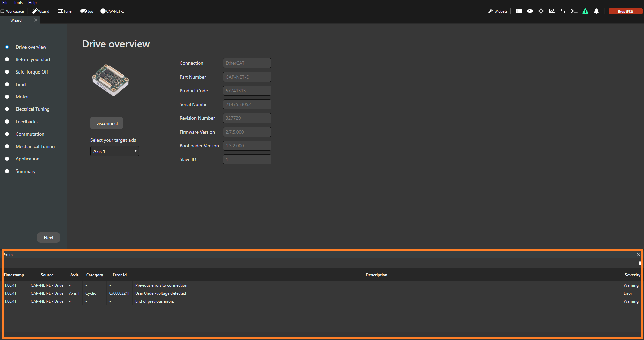Clear errors with the trash icon
Screen dimensions: 644x340
(640, 263)
